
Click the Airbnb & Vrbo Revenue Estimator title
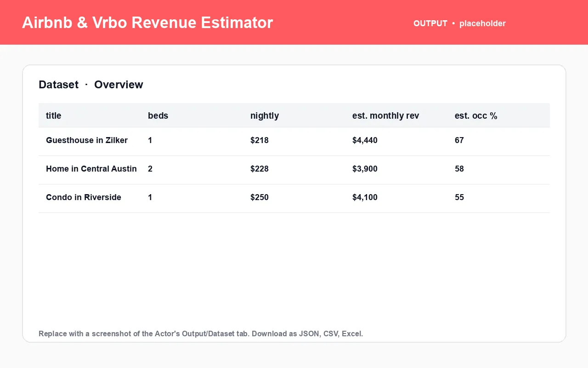147,23
